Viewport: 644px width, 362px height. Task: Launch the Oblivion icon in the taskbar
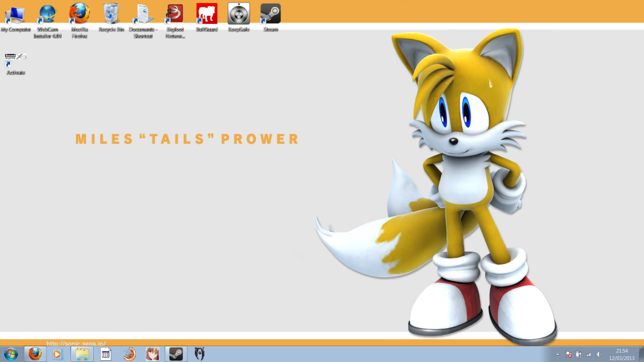pos(199,354)
